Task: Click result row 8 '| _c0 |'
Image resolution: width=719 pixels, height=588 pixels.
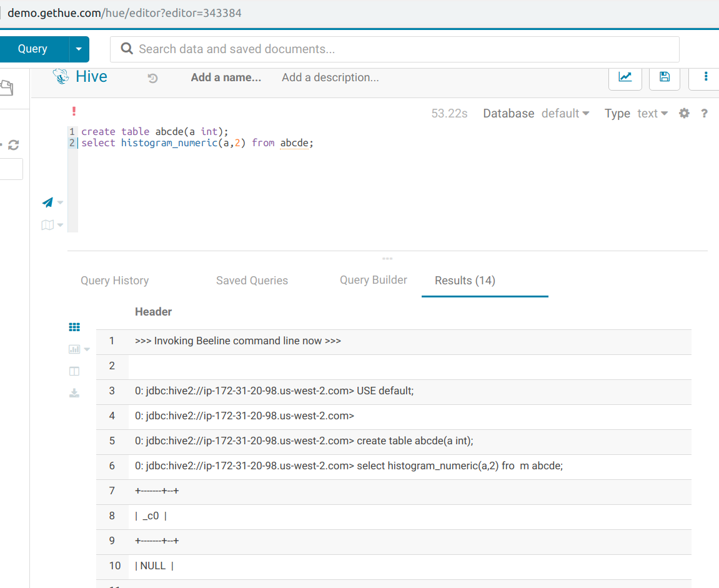Action: (394, 517)
